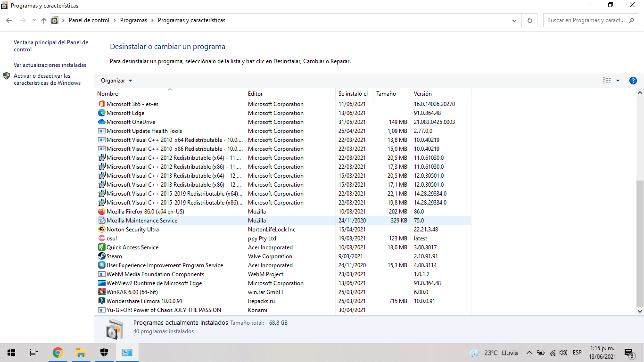Sort list by Editor column header

coord(290,94)
